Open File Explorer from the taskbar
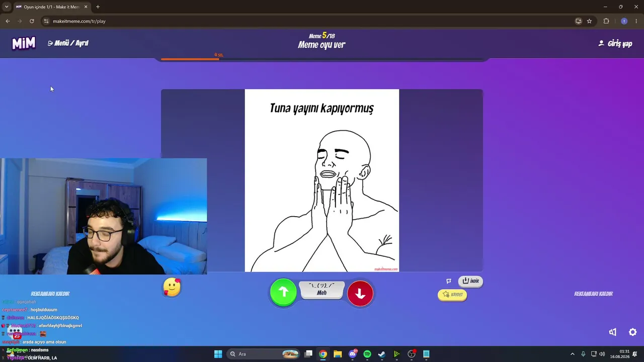This screenshot has height=362, width=644. click(338, 354)
